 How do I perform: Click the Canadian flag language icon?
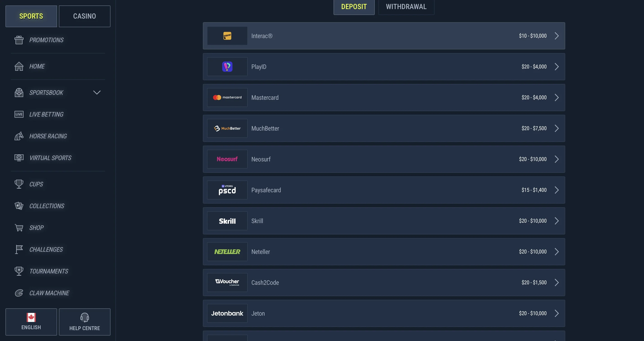click(31, 317)
